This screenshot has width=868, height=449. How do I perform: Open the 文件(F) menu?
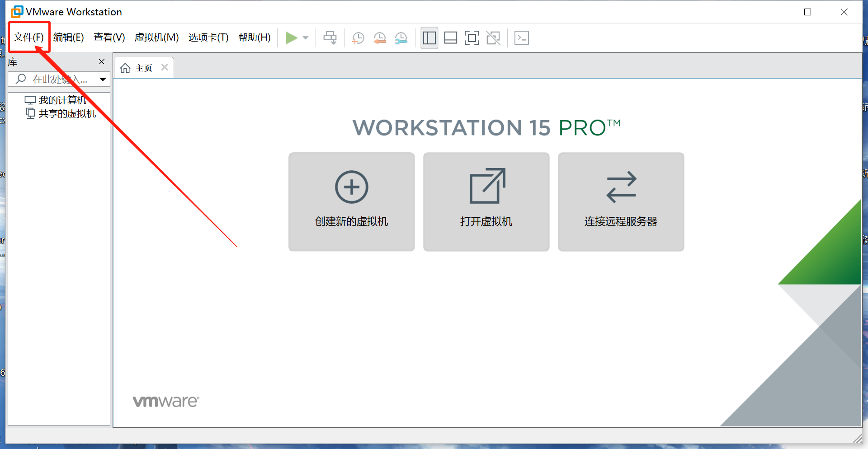pos(28,37)
